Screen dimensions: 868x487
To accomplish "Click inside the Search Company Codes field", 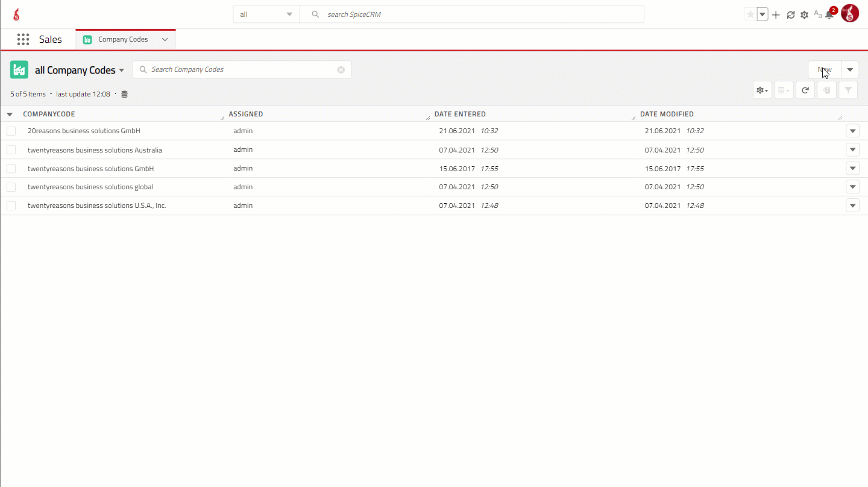I will [x=241, y=69].
